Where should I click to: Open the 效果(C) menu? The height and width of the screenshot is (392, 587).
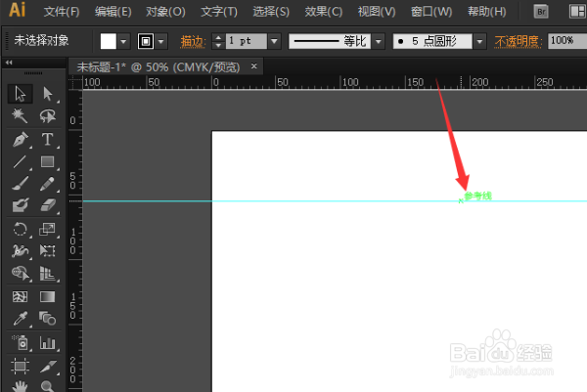point(324,12)
